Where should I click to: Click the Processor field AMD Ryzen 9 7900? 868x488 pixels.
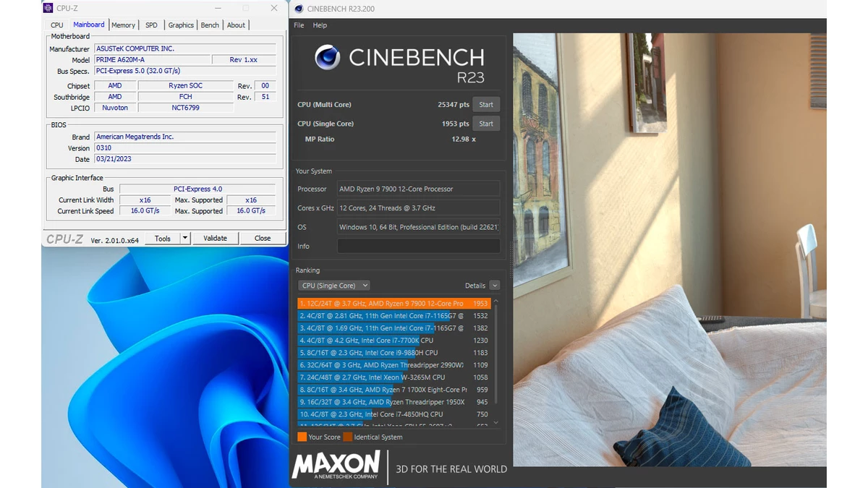(419, 189)
